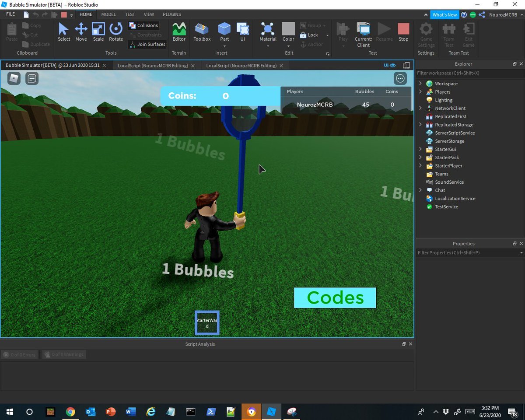Open PowerPoint from the taskbar
The image size is (525, 420).
(x=110, y=412)
